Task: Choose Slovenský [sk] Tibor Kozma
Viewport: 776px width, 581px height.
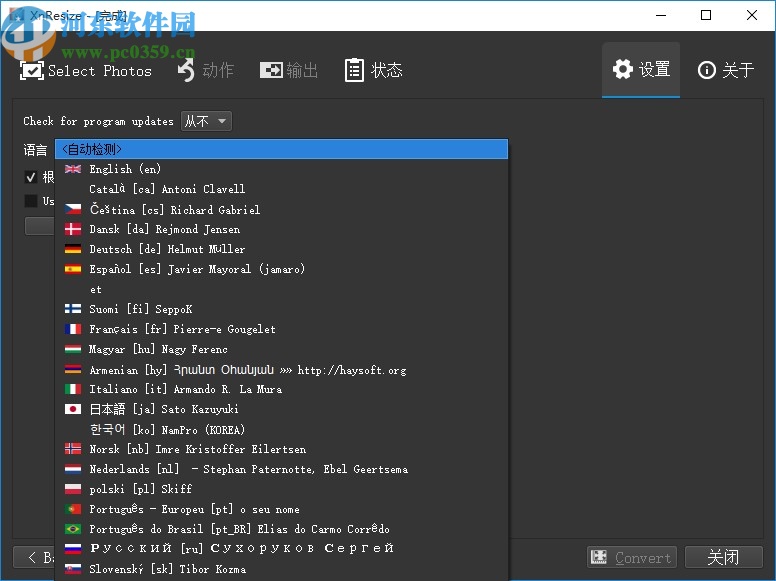Action: (281, 569)
